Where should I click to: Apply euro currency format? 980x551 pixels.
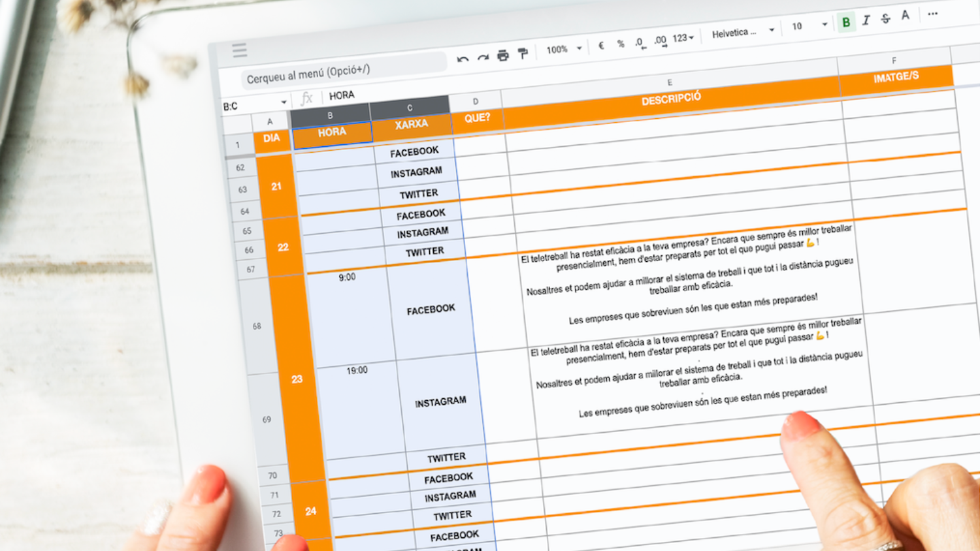(x=601, y=46)
